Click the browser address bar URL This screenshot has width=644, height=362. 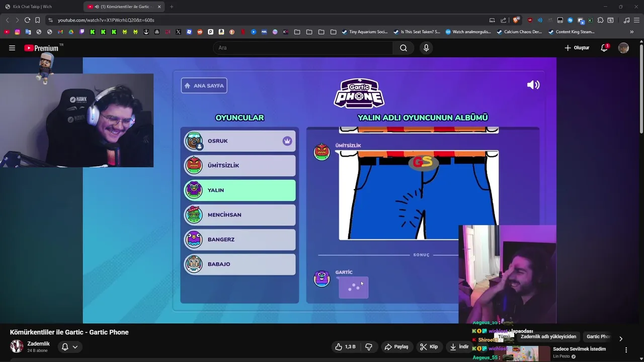[106, 20]
